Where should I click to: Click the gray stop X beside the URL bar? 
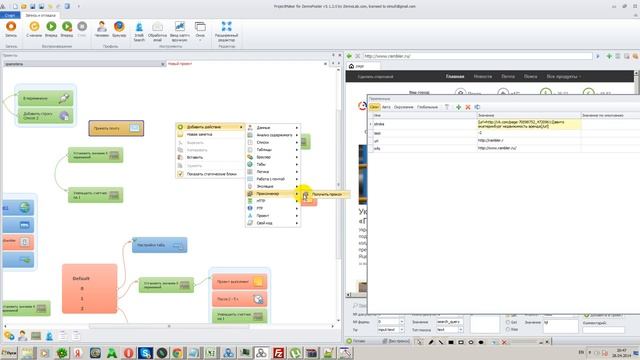358,56
